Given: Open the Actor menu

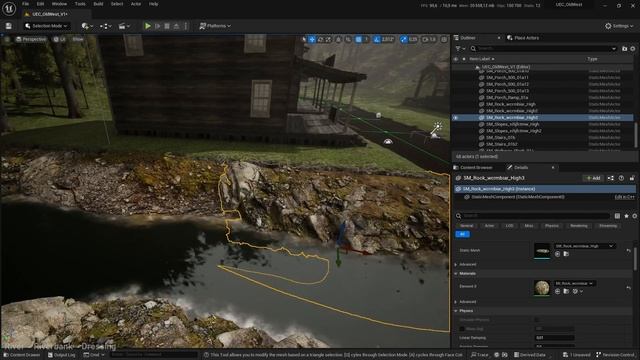Looking at the screenshot, I should 136,4.
